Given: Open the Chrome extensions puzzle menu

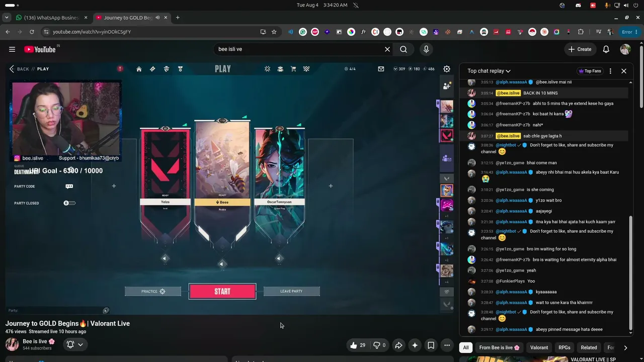Looking at the screenshot, I should pos(581,32).
